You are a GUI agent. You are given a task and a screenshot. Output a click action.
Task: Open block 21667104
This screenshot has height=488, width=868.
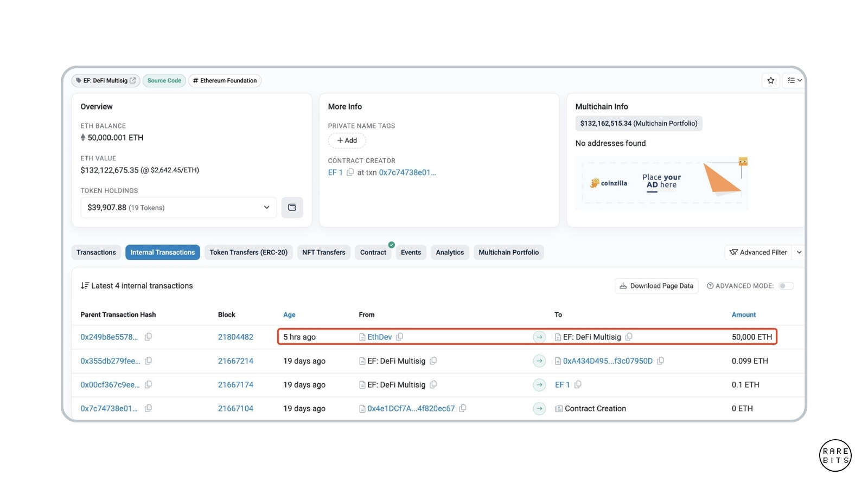(235, 409)
